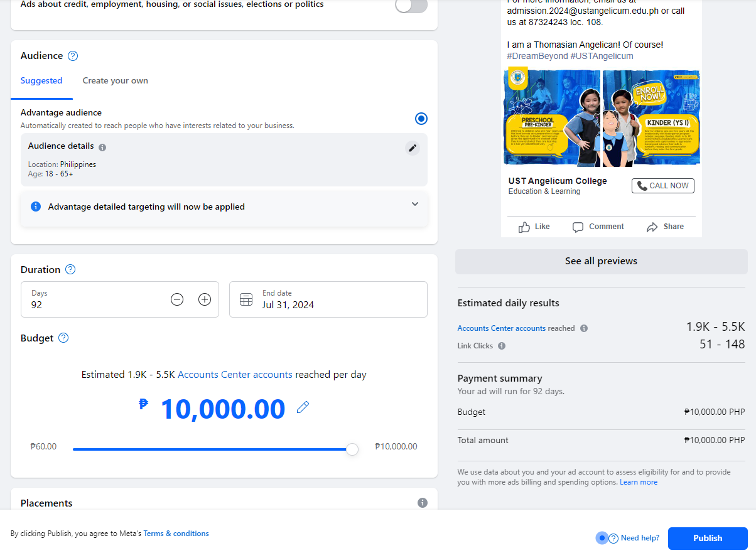
Task: Click info icon beside Accounts Center accounts reached
Action: [584, 328]
